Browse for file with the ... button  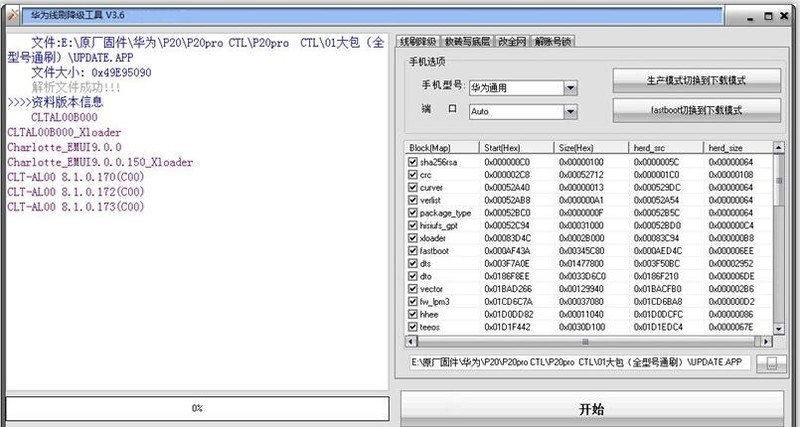(771, 363)
